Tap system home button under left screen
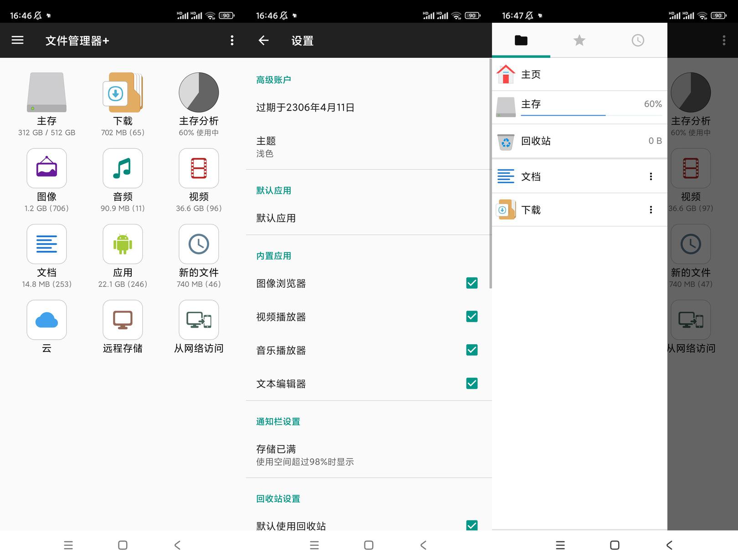Image resolution: width=738 pixels, height=560 pixels. (x=123, y=545)
